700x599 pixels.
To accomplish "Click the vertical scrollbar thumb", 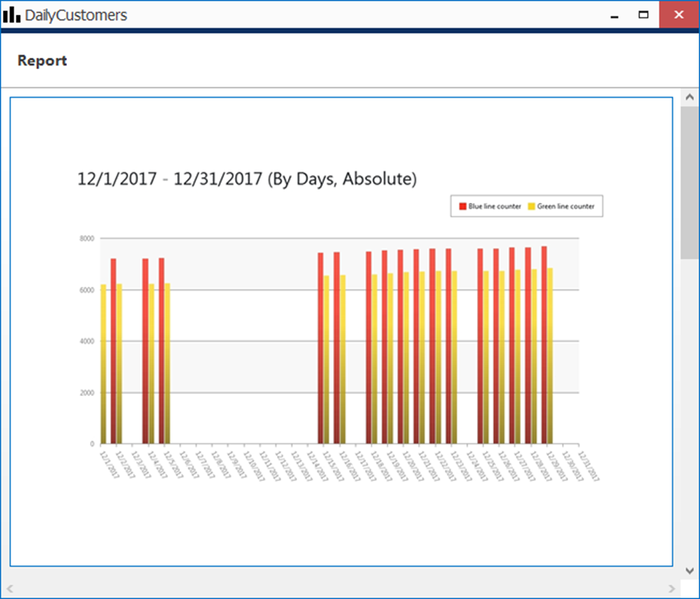I will pyautogui.click(x=690, y=181).
